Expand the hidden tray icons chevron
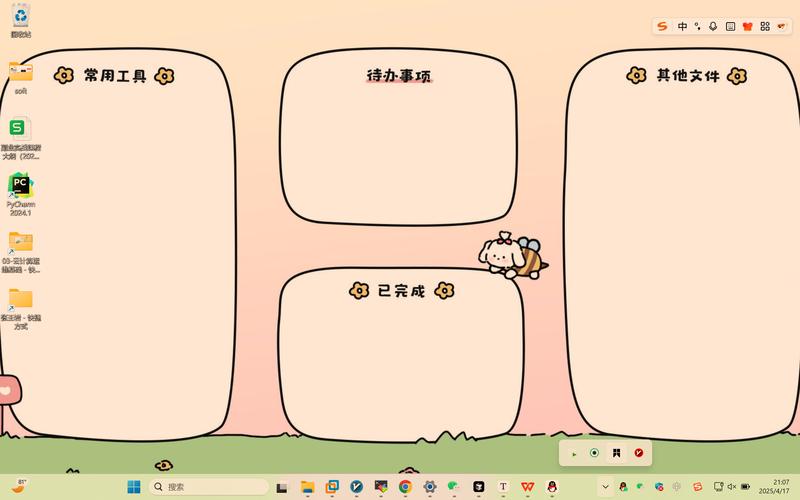 pos(606,487)
